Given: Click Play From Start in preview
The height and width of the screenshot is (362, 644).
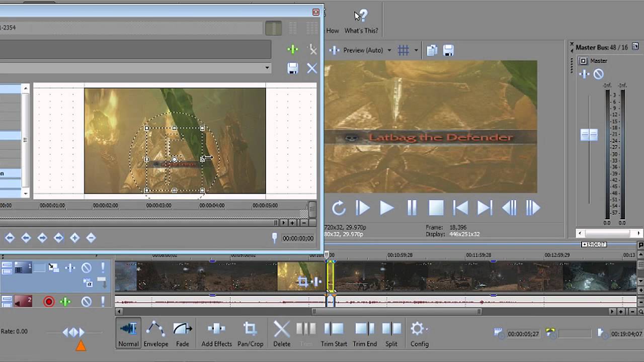Looking at the screenshot, I should click(x=362, y=208).
